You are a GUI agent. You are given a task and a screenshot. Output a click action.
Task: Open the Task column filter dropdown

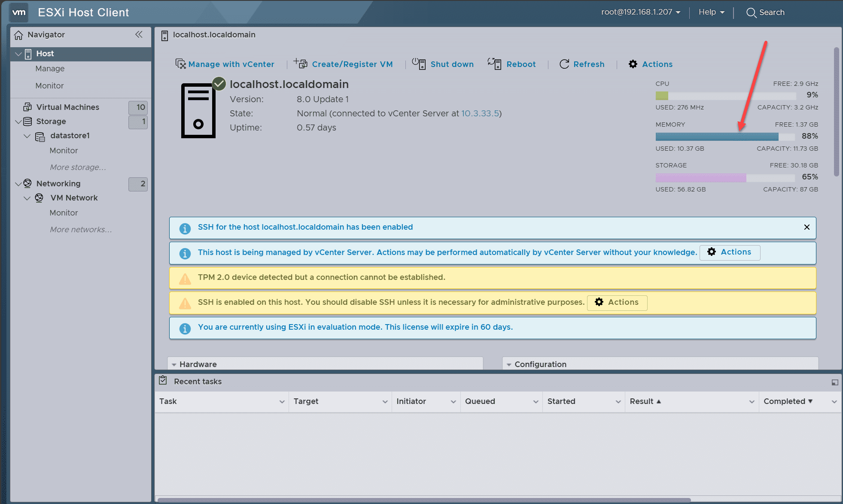coord(282,401)
